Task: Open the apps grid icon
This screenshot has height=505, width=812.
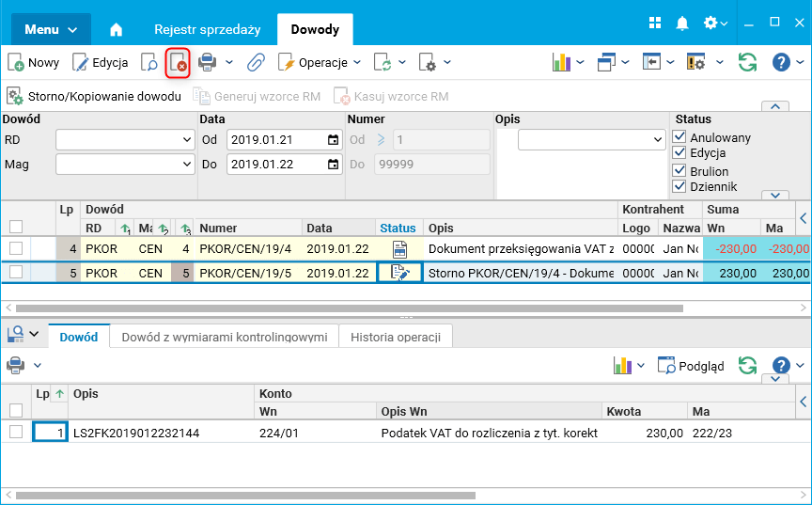Action: pyautogui.click(x=655, y=23)
